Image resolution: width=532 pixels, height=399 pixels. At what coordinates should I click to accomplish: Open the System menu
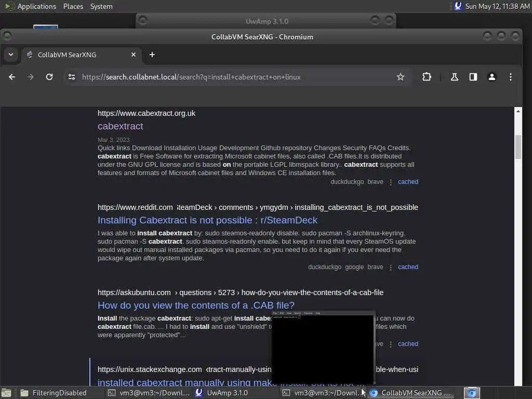click(x=101, y=6)
